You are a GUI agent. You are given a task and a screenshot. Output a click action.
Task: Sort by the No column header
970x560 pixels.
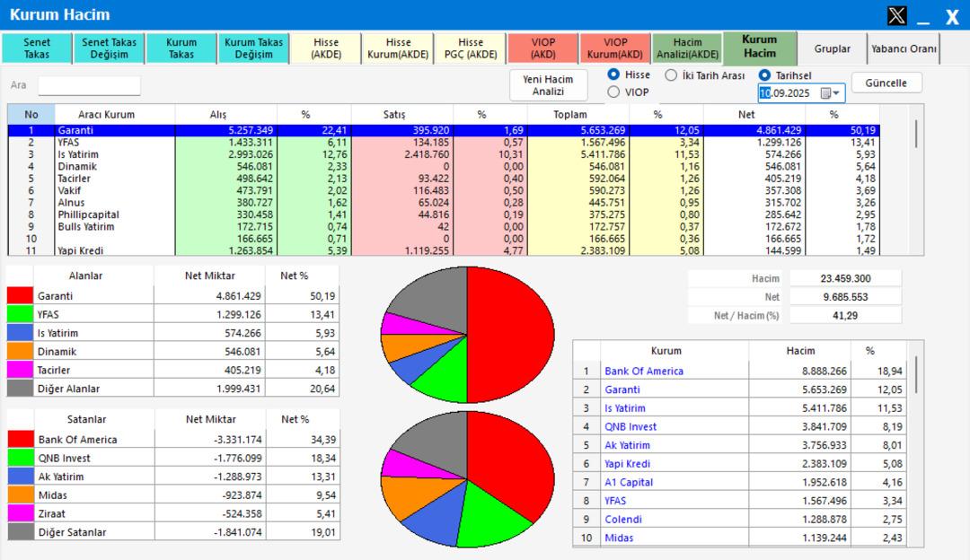click(x=31, y=114)
